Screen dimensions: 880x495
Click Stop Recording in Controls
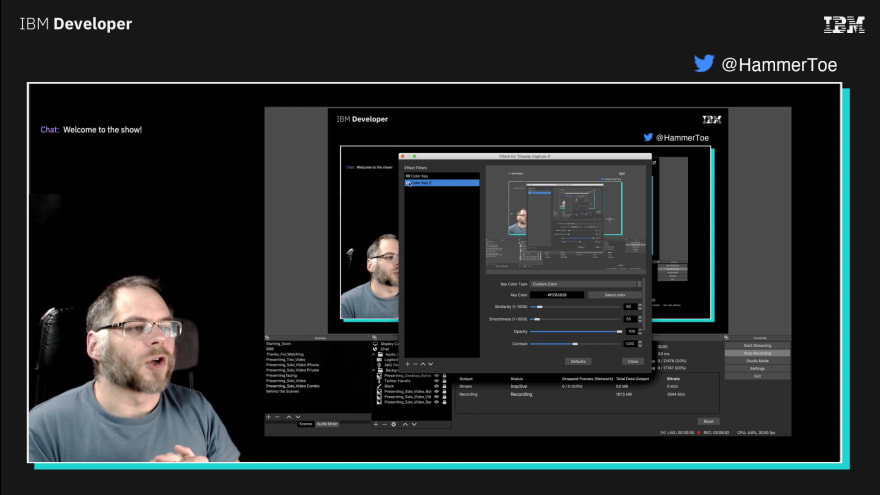point(757,354)
